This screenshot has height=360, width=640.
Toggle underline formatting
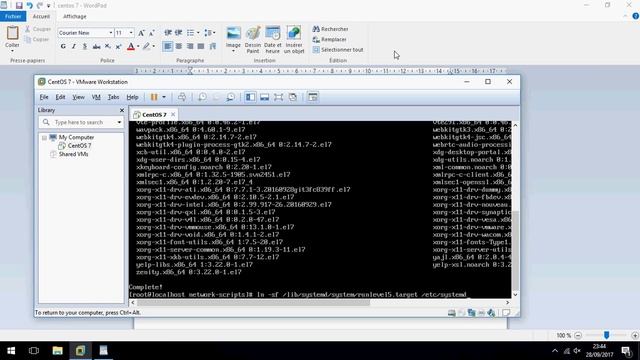tap(85, 47)
